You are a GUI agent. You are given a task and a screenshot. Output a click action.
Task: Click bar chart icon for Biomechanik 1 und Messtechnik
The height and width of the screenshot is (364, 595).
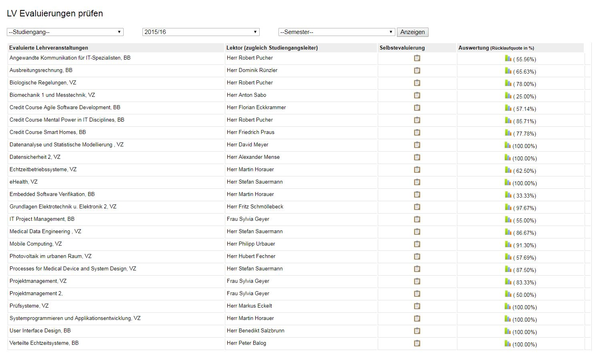click(x=508, y=96)
